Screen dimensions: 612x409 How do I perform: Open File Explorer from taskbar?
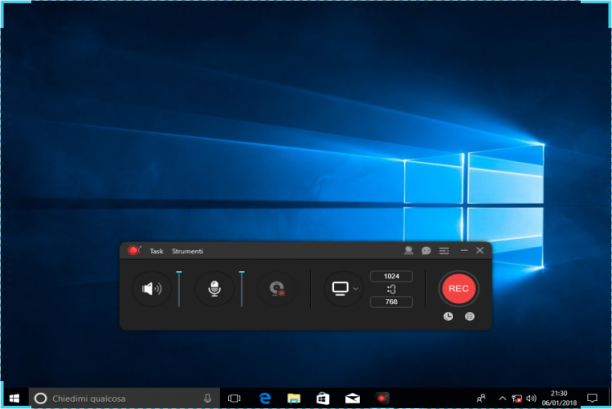[x=294, y=398]
